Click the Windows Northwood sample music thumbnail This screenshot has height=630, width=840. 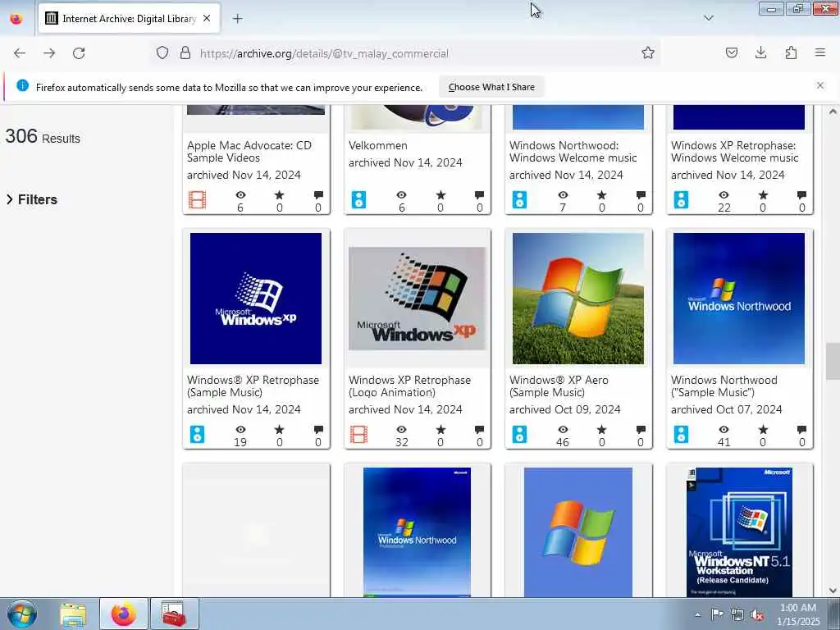(x=739, y=299)
